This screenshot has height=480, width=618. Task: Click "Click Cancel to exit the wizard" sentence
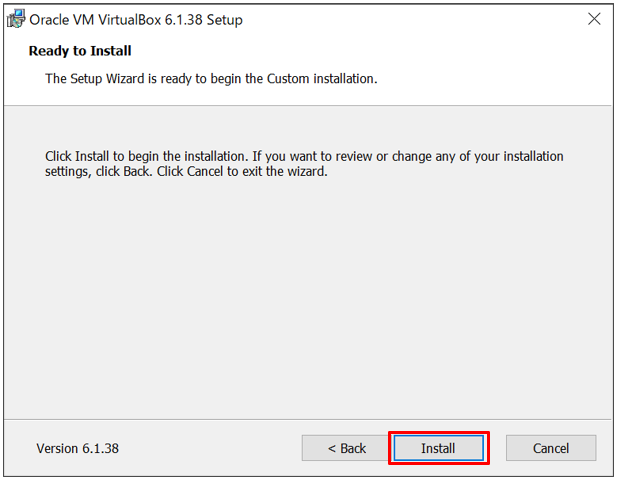(x=242, y=171)
